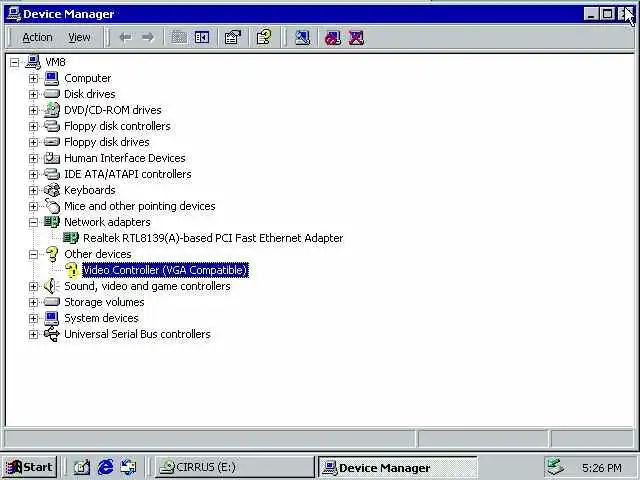Click the Up one level toolbar icon

(179, 38)
